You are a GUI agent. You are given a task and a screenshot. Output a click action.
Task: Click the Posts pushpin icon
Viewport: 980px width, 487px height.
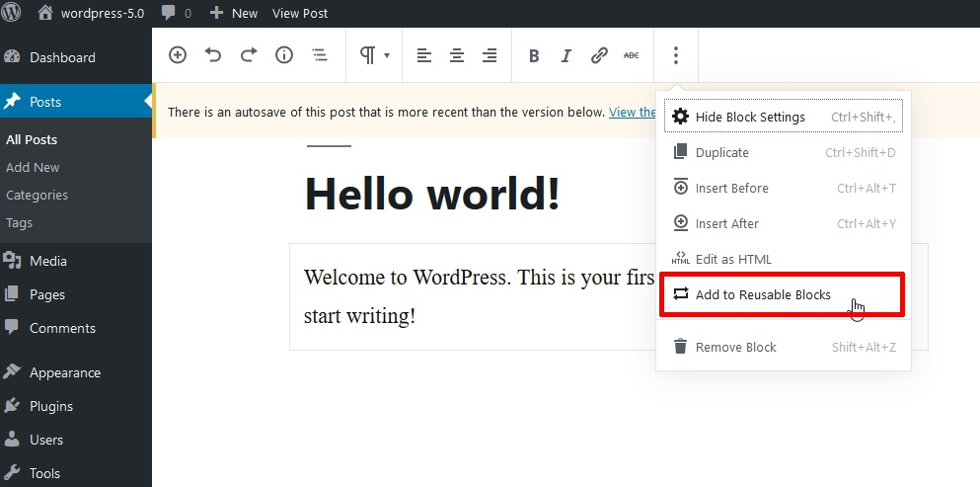tap(12, 102)
